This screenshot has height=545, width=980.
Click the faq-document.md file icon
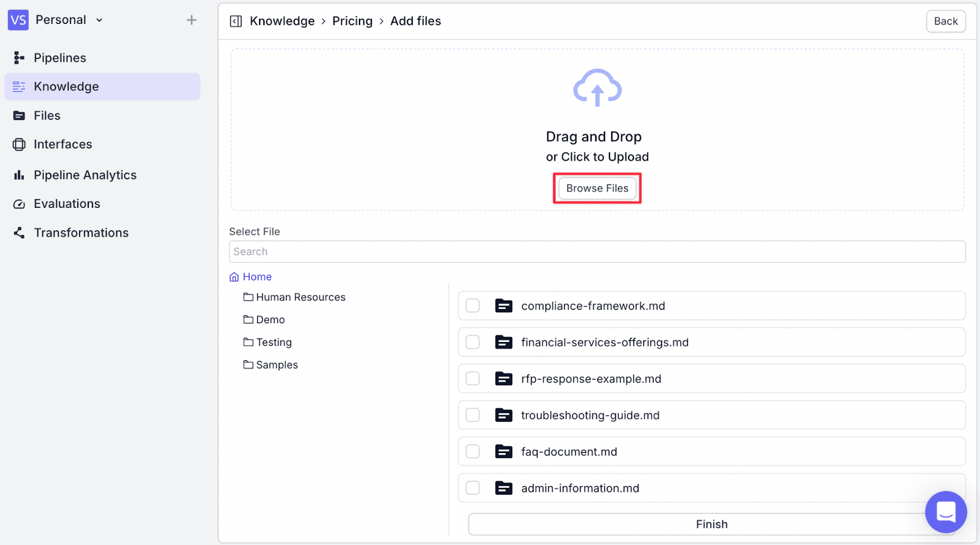pyautogui.click(x=503, y=451)
